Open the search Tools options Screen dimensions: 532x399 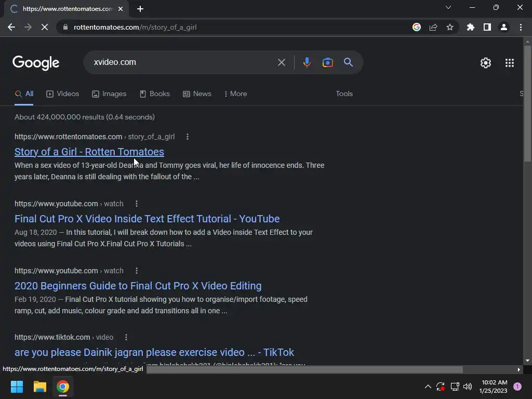pyautogui.click(x=344, y=94)
